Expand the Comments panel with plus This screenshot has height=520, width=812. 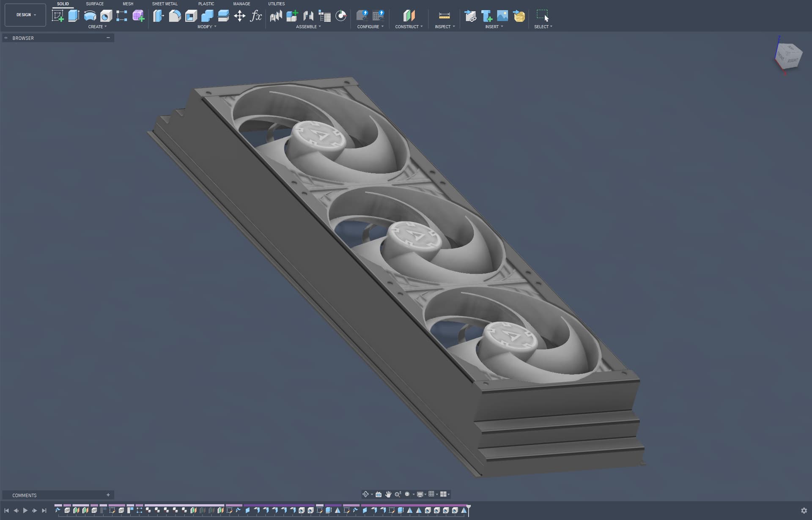108,495
